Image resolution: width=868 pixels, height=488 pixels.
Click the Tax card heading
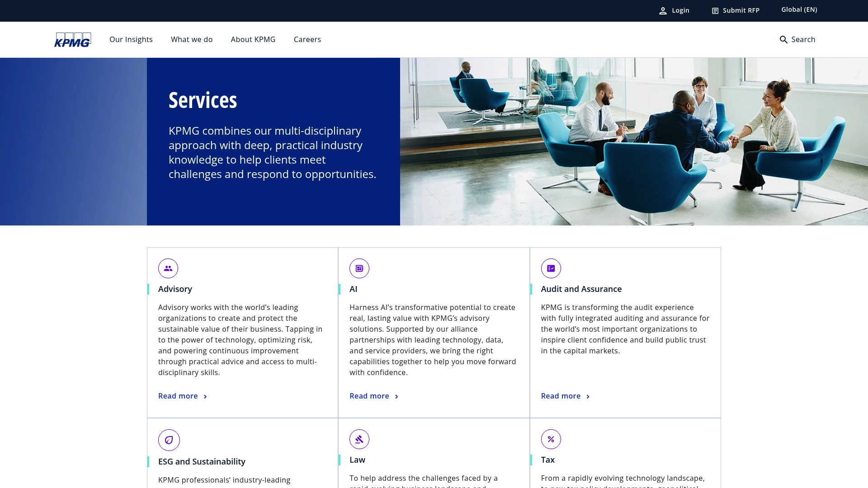pyautogui.click(x=548, y=460)
